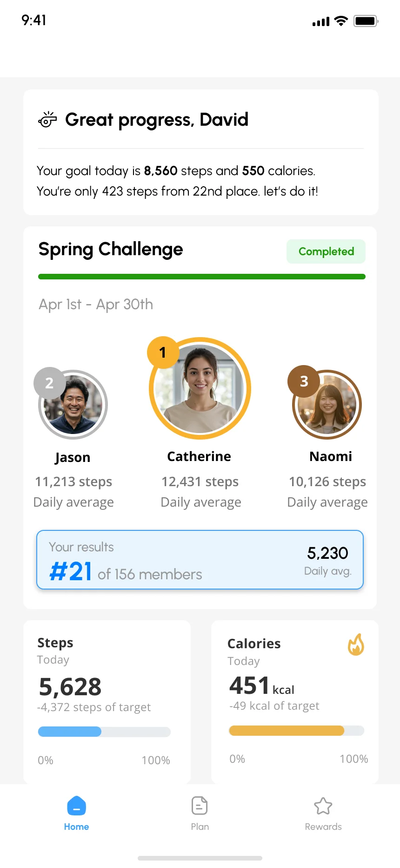Click the Steps progress bar
400x868 pixels.
coord(104,732)
